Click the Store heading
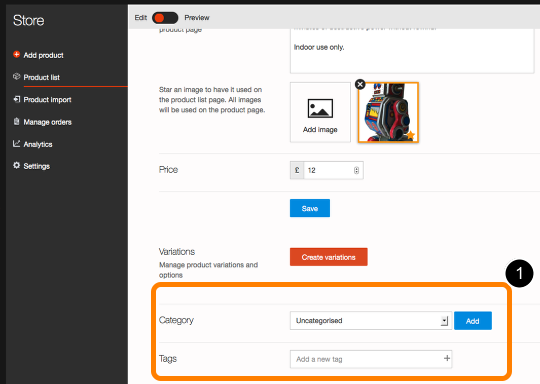The height and width of the screenshot is (384, 540). (29, 20)
